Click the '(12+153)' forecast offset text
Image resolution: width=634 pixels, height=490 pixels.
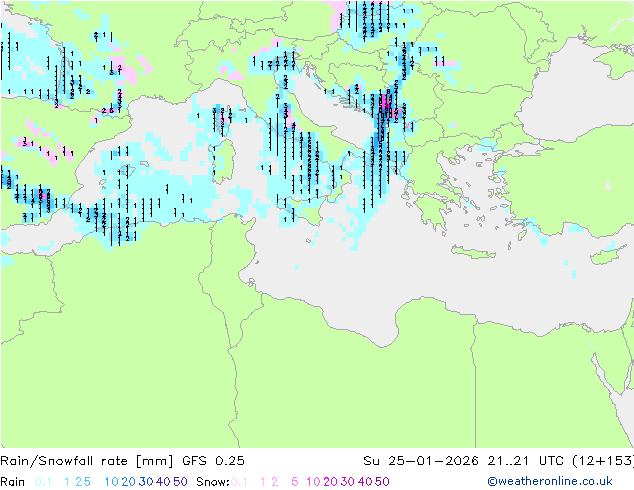(603, 461)
